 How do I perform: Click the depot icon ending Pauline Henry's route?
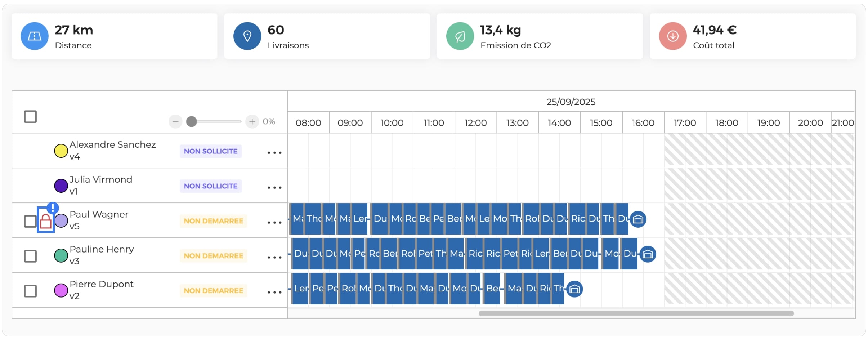[x=648, y=254]
